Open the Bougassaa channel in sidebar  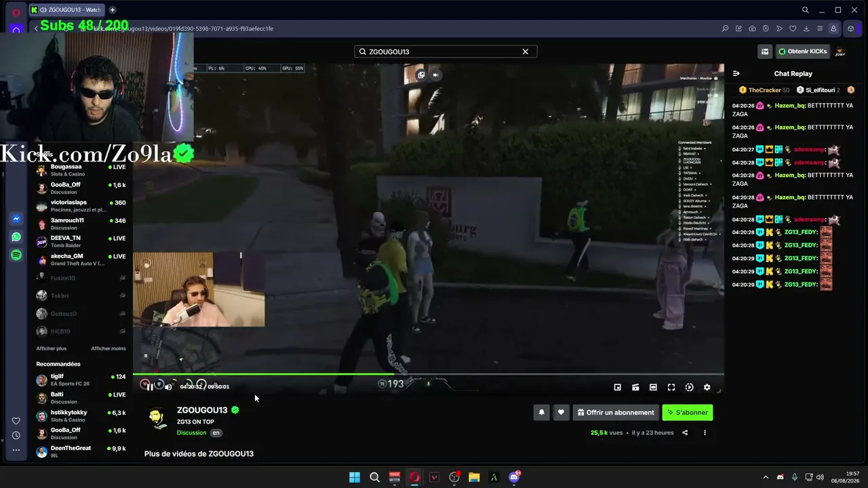pos(81,170)
